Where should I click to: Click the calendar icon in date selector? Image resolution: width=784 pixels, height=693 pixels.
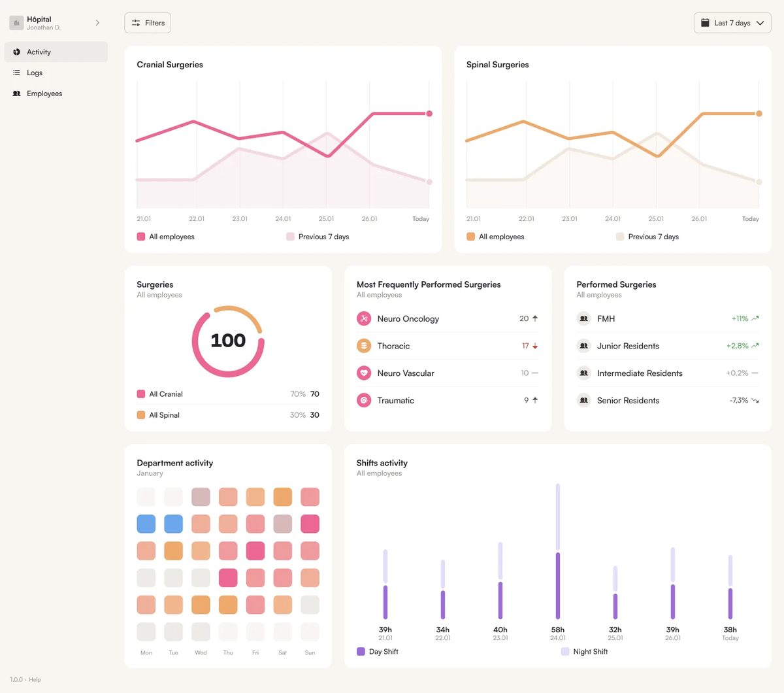tap(705, 23)
